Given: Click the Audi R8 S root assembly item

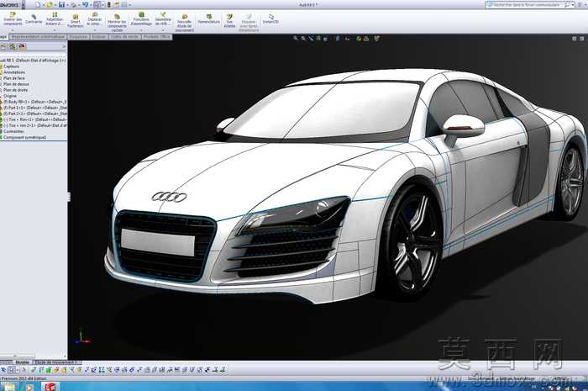Looking at the screenshot, I should point(34,61).
